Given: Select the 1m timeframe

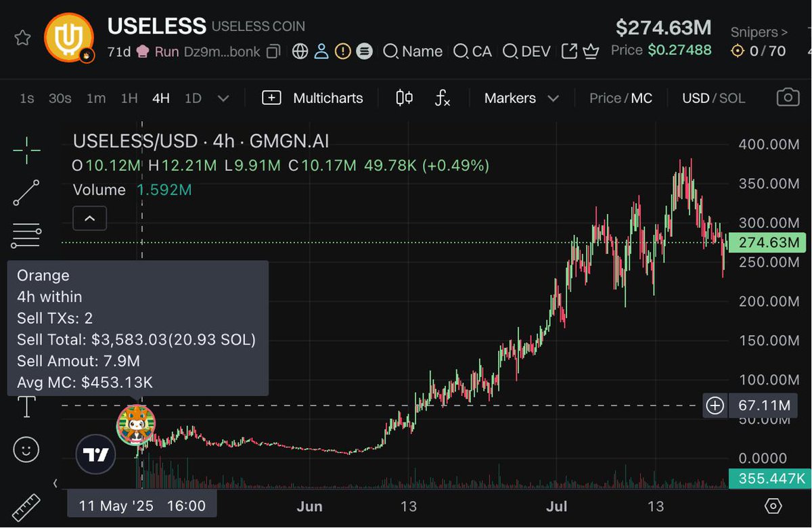Looking at the screenshot, I should pyautogui.click(x=96, y=98).
